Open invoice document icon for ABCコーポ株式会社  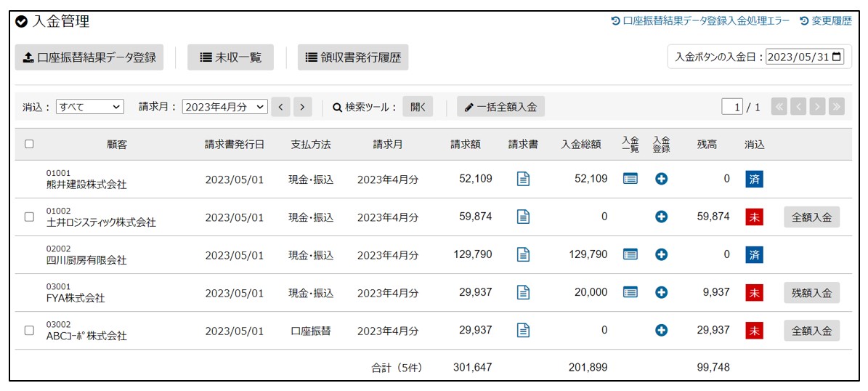click(523, 330)
